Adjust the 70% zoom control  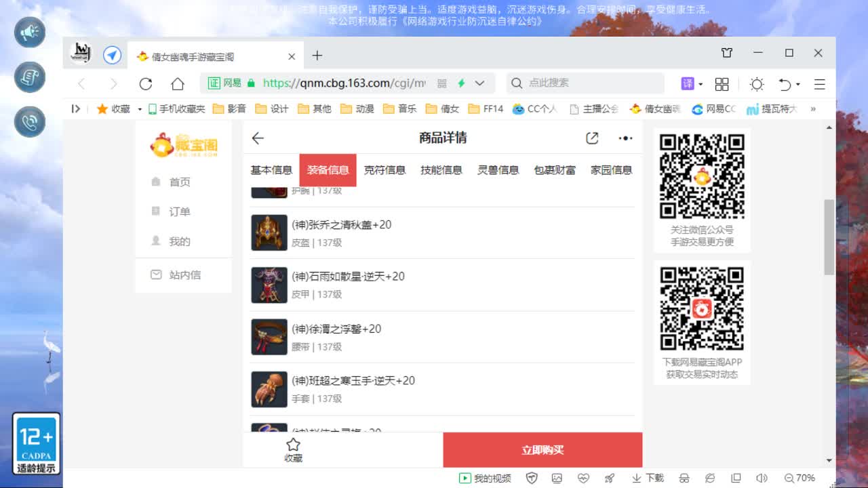[799, 478]
